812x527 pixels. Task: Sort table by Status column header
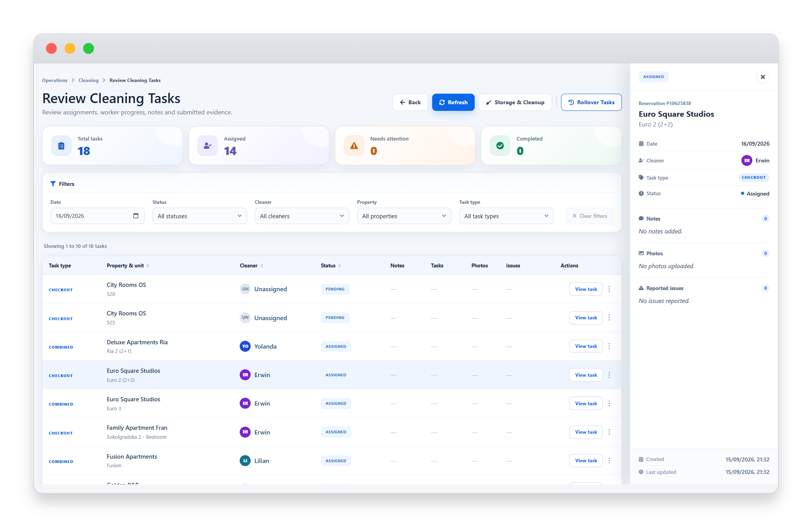(x=331, y=265)
